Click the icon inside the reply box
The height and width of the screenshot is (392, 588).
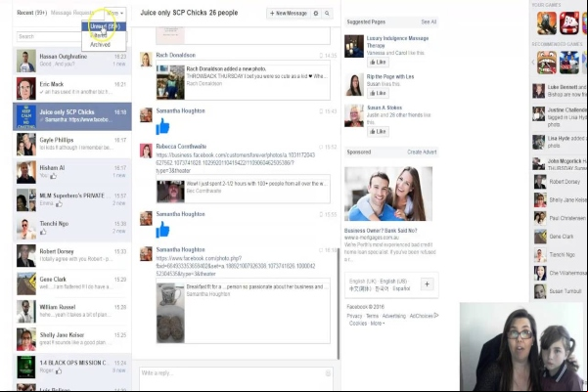pos(328,373)
